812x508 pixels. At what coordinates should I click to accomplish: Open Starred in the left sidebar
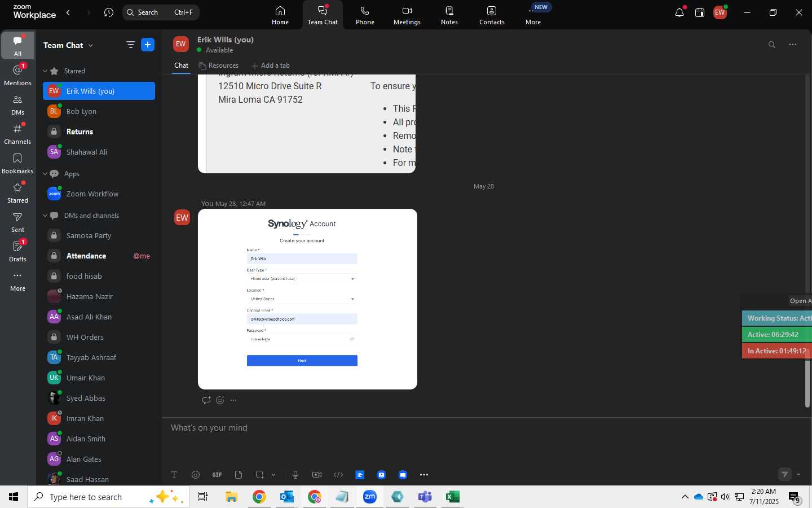click(x=18, y=192)
